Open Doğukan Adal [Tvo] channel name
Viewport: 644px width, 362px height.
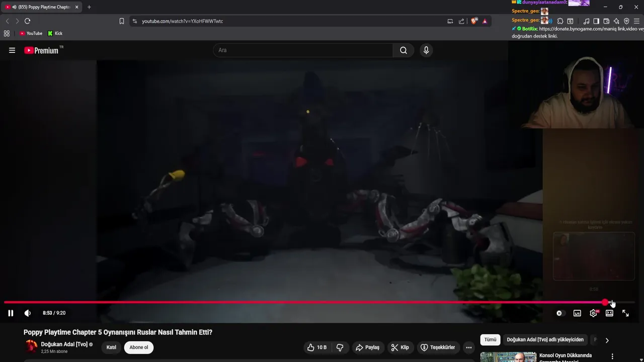pos(64,344)
